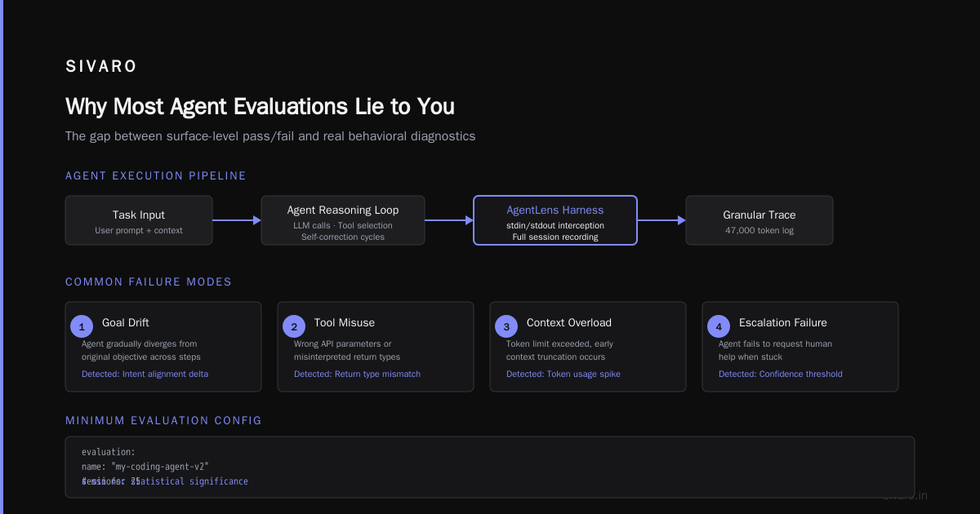Click the number 3 badge on Context Overload

pos(506,326)
